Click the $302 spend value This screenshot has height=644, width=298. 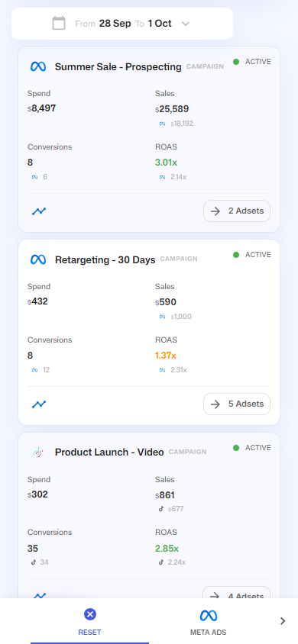click(x=37, y=494)
